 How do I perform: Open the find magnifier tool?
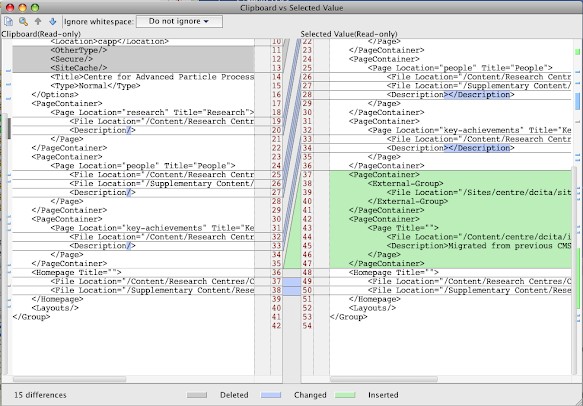[23, 22]
